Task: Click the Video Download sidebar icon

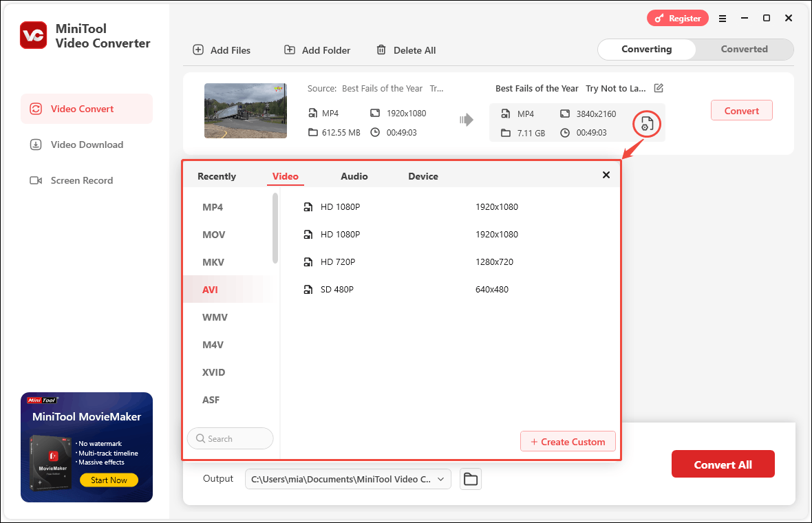Action: point(36,145)
